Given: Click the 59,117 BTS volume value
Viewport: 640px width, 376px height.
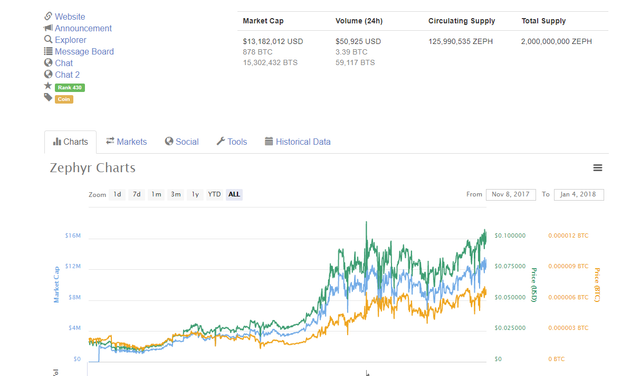Looking at the screenshot, I should click(355, 62).
